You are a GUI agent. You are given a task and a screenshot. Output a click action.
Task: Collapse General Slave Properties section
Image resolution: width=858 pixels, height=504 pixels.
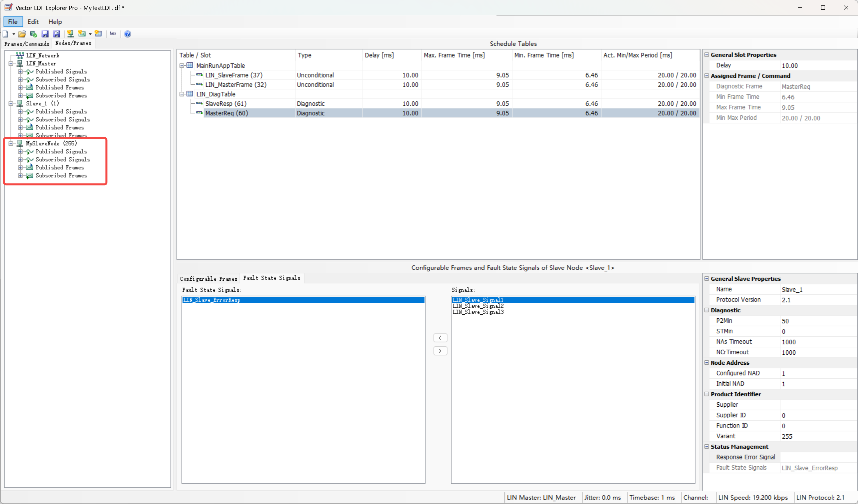click(707, 279)
